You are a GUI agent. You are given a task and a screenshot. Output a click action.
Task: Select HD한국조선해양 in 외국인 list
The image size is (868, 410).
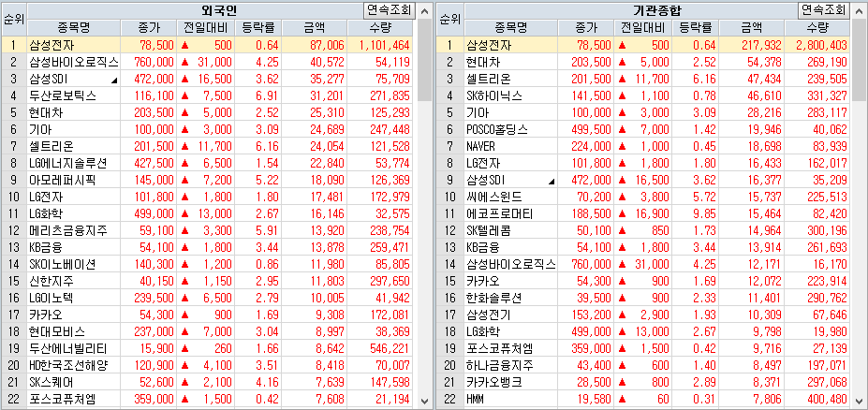click(68, 366)
